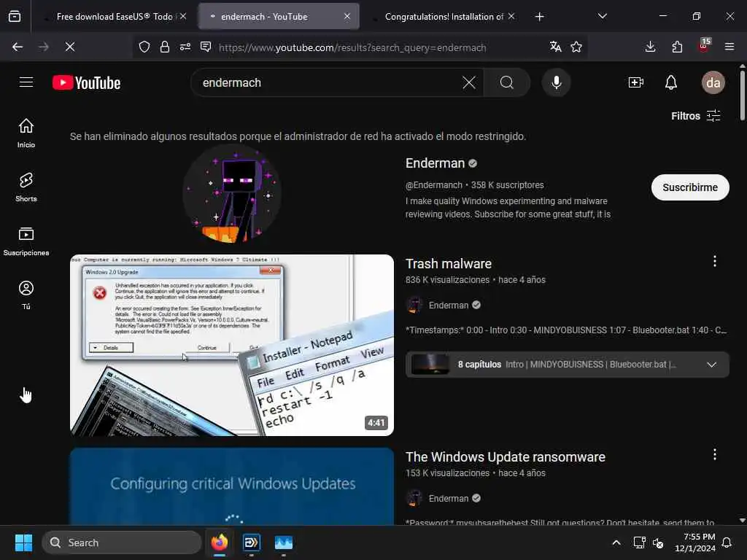List all tabs with the chevron
The height and width of the screenshot is (560, 747).
pos(602,16)
